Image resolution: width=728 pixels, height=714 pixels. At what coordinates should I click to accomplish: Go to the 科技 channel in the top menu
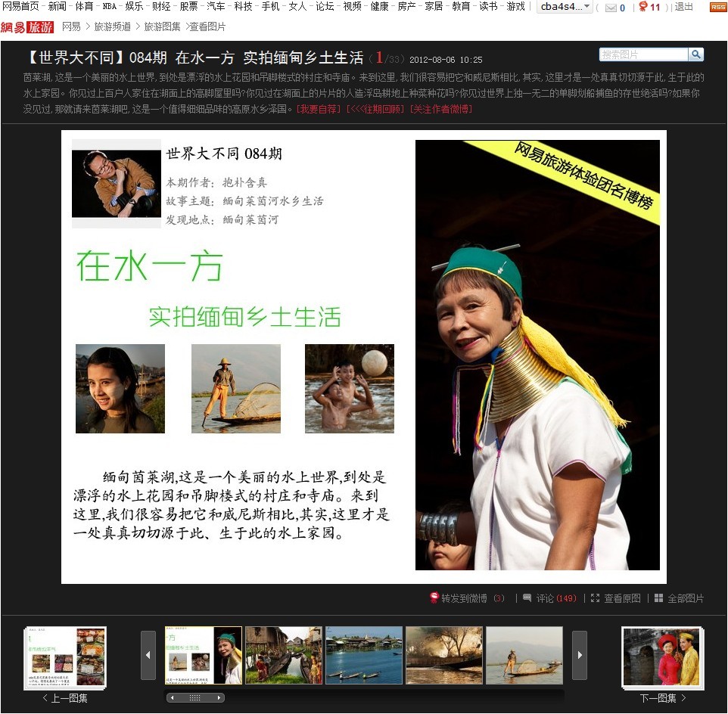243,7
